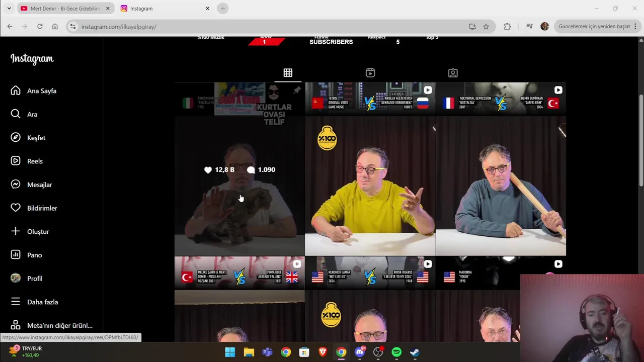
Task: Open OBS Studio from taskbar
Action: 378,352
